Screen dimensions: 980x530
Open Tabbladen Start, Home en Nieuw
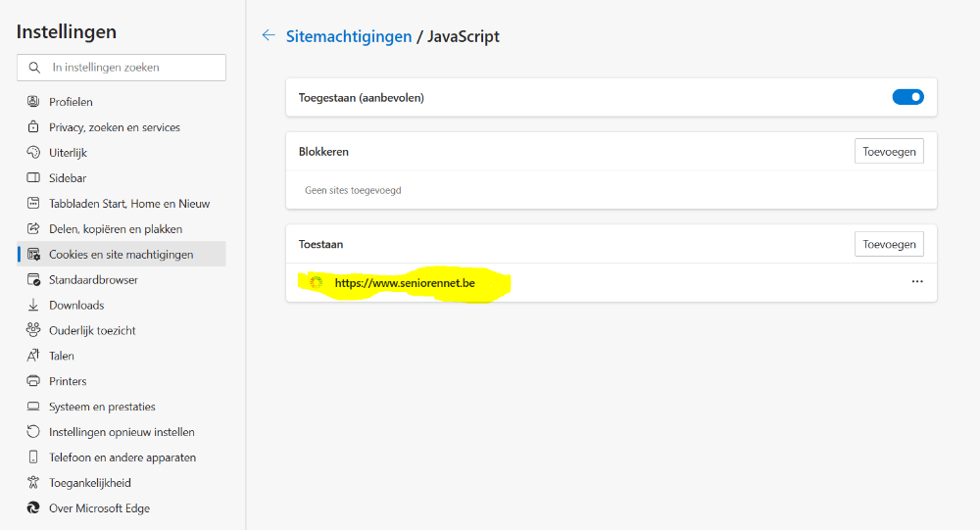pos(129,204)
